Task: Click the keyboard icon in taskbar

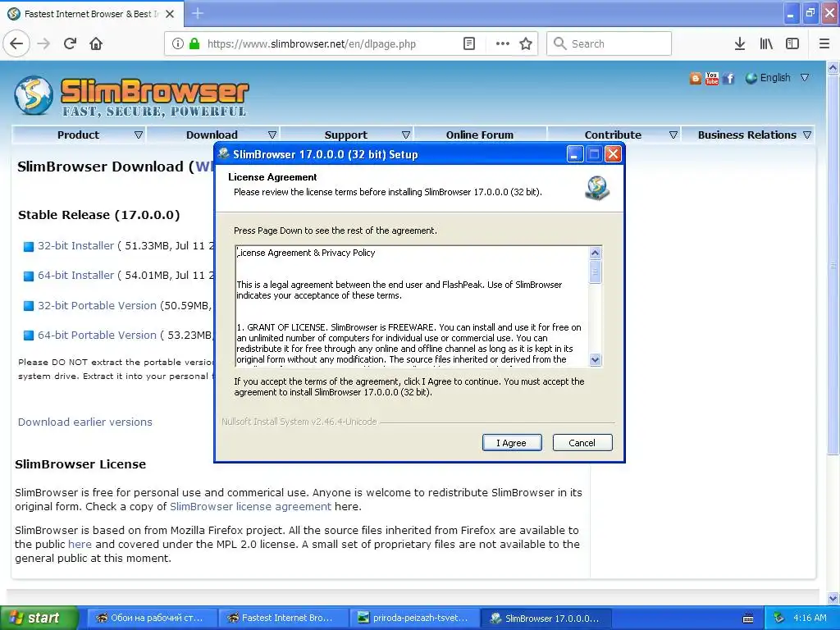Action: 748,619
